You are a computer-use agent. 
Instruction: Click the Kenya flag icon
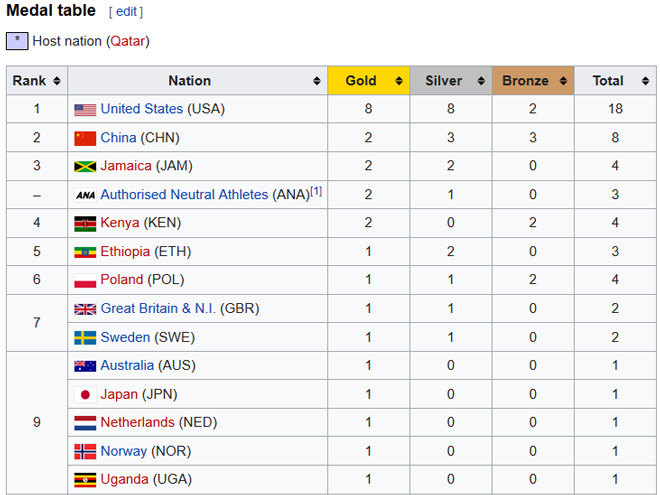[x=85, y=223]
